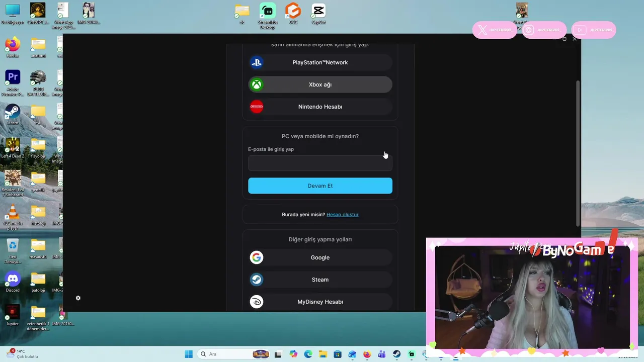Open Discord desktop shortcut

(x=13, y=282)
